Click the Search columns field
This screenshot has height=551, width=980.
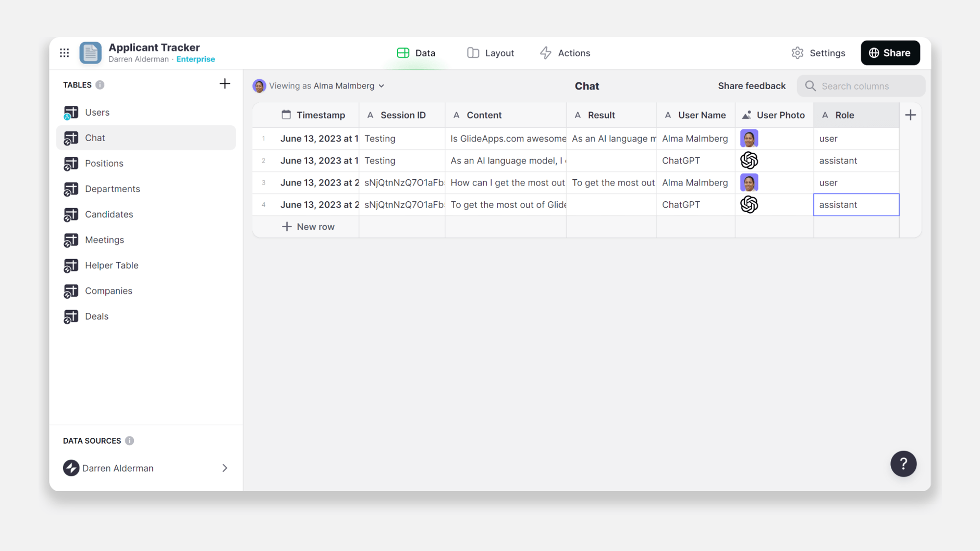861,86
